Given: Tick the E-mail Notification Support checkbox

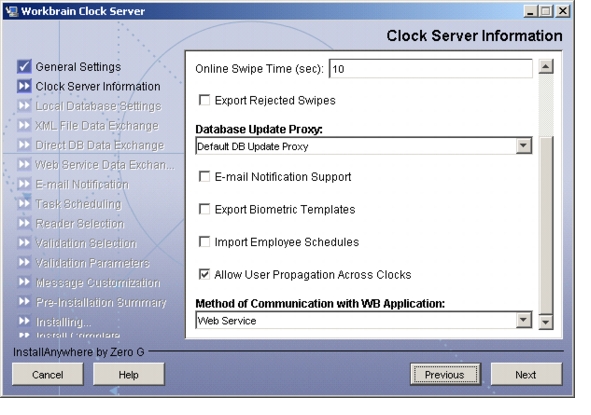Looking at the screenshot, I should tap(204, 176).
